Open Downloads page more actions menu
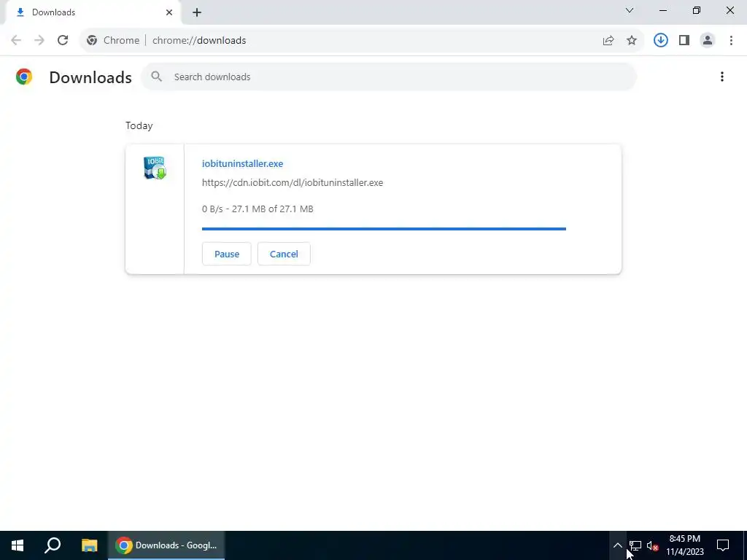This screenshot has height=560, width=747. (x=722, y=77)
